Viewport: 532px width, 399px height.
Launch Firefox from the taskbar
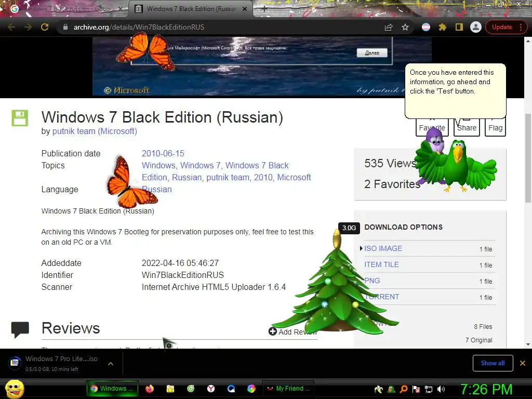pos(149,389)
